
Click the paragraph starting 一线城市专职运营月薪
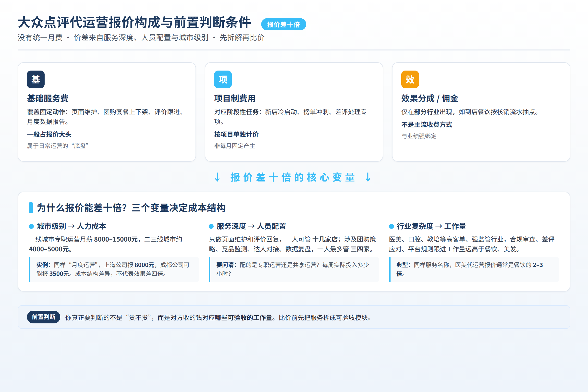tap(106, 244)
